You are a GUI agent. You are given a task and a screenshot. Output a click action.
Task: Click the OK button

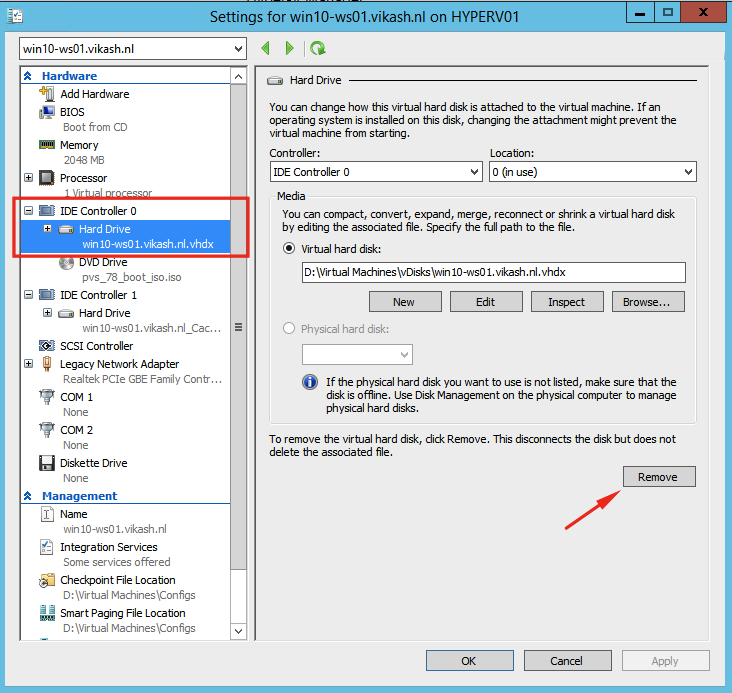[x=470, y=660]
